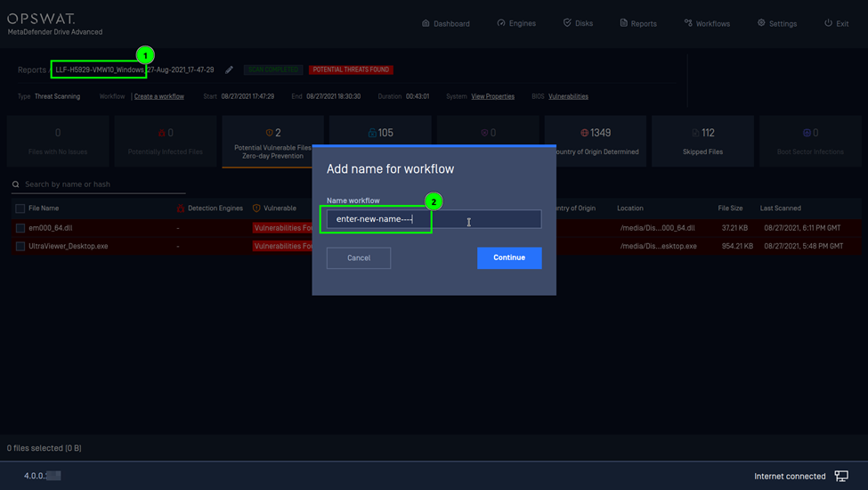Sort by the Location column header
Image resolution: width=868 pixels, height=490 pixels.
click(x=630, y=208)
